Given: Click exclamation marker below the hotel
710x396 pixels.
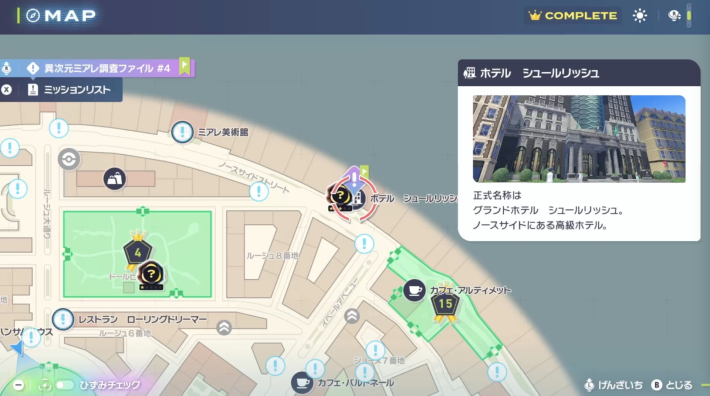Looking at the screenshot, I should 364,243.
